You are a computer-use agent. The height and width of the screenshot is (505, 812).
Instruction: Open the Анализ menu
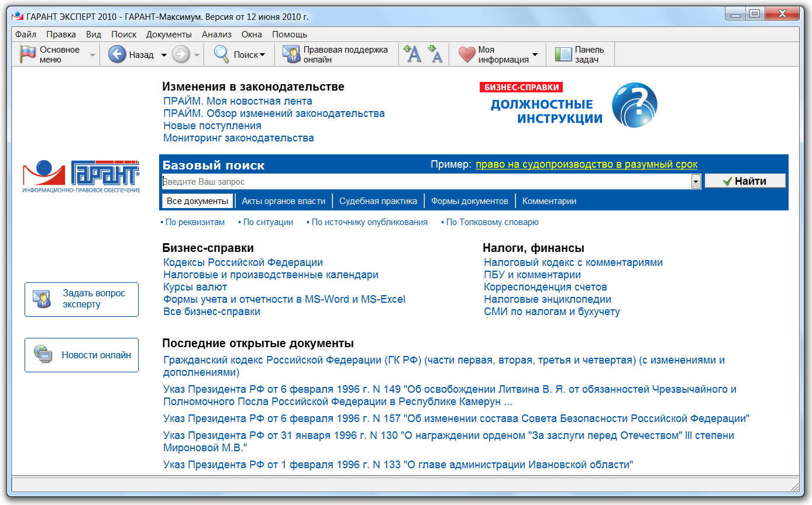(x=216, y=34)
